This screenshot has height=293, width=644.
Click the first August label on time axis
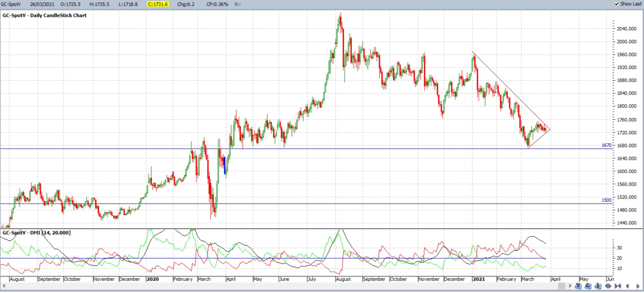[x=17, y=279]
